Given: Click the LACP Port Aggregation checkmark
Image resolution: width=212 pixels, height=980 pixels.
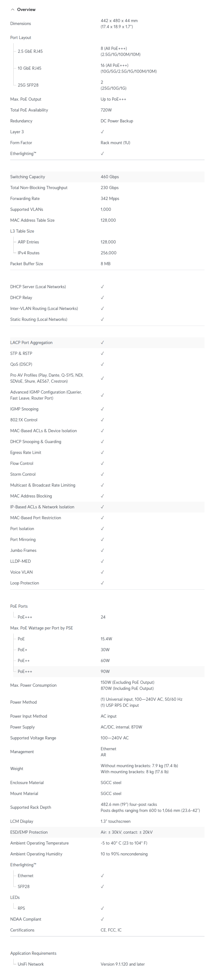Looking at the screenshot, I should tap(102, 342).
